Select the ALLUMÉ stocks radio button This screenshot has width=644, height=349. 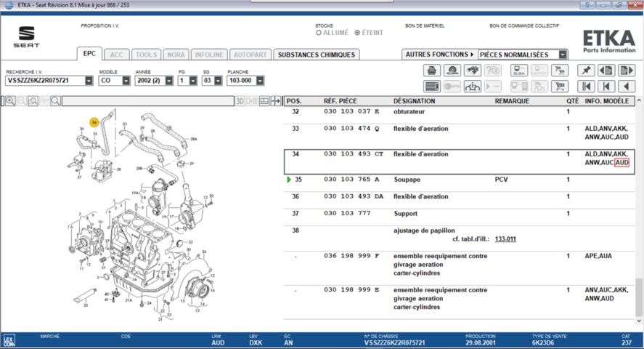point(318,33)
